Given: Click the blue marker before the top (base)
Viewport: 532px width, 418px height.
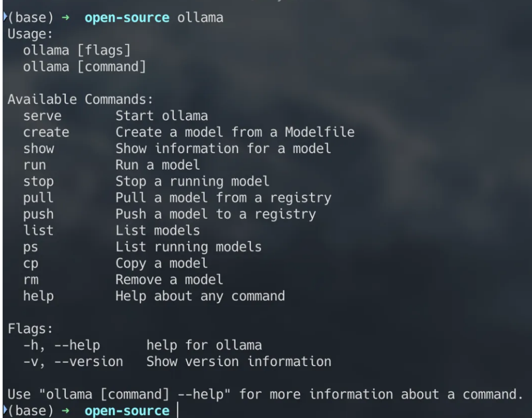Looking at the screenshot, I should pyautogui.click(x=5, y=17).
